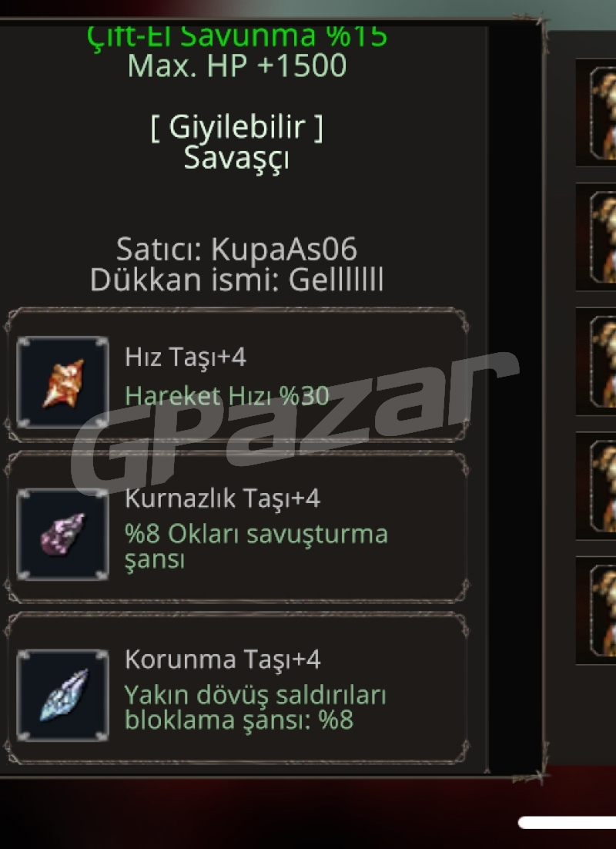Click the [ Giyilebilir ] label
This screenshot has height=849, width=616.
pos(237,128)
